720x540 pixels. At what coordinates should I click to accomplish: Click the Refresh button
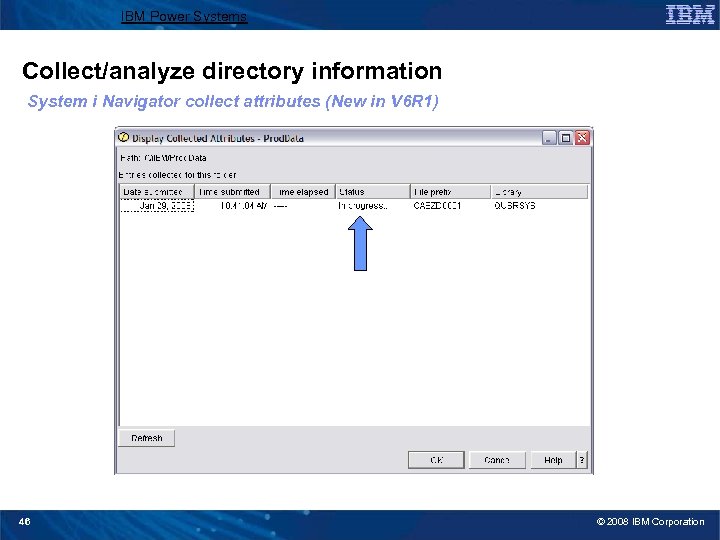pyautogui.click(x=146, y=438)
